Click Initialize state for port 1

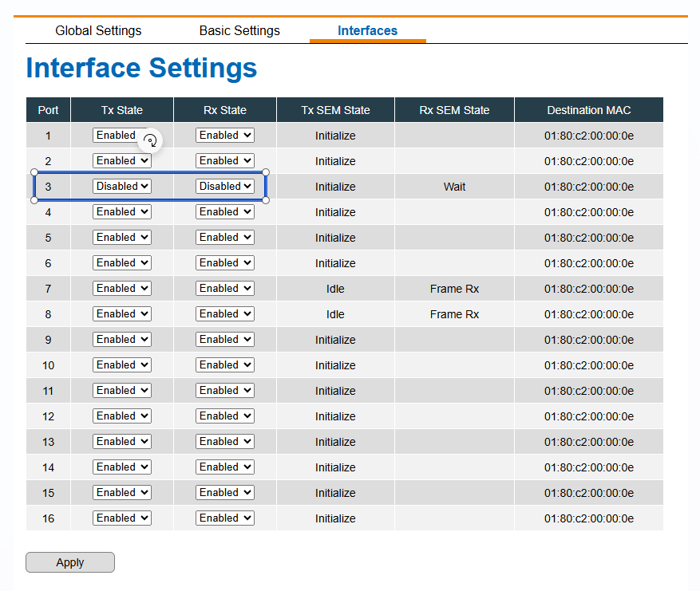335,136
